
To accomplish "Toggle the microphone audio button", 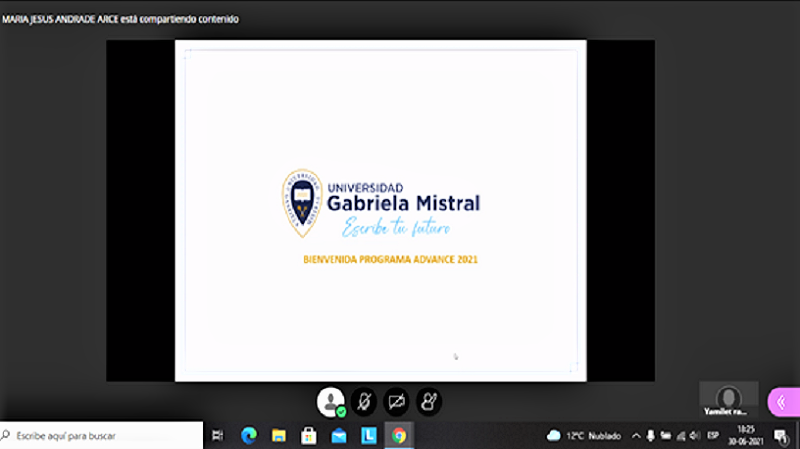I will click(x=364, y=402).
